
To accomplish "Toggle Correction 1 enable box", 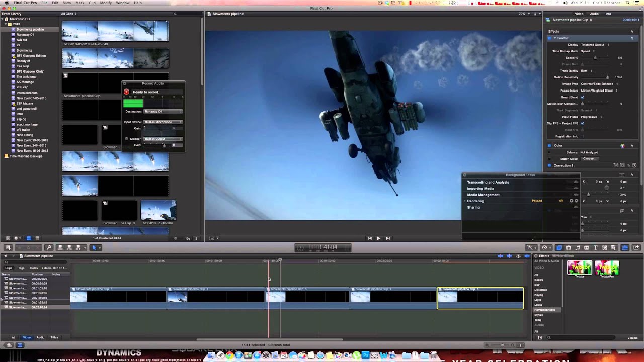I will click(549, 165).
